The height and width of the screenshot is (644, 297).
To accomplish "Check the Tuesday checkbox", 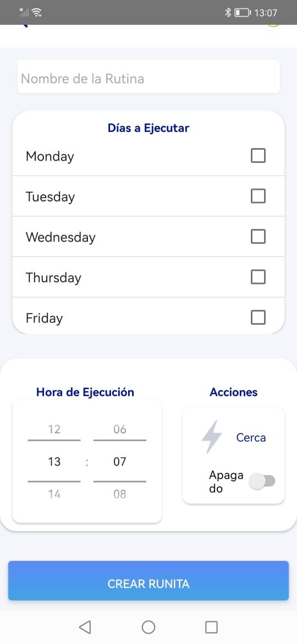I will coord(258,196).
